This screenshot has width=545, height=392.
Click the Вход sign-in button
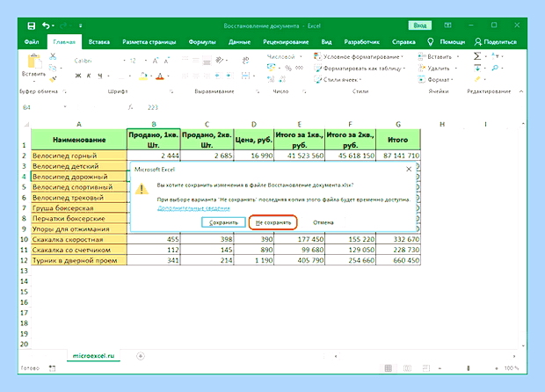coord(420,25)
